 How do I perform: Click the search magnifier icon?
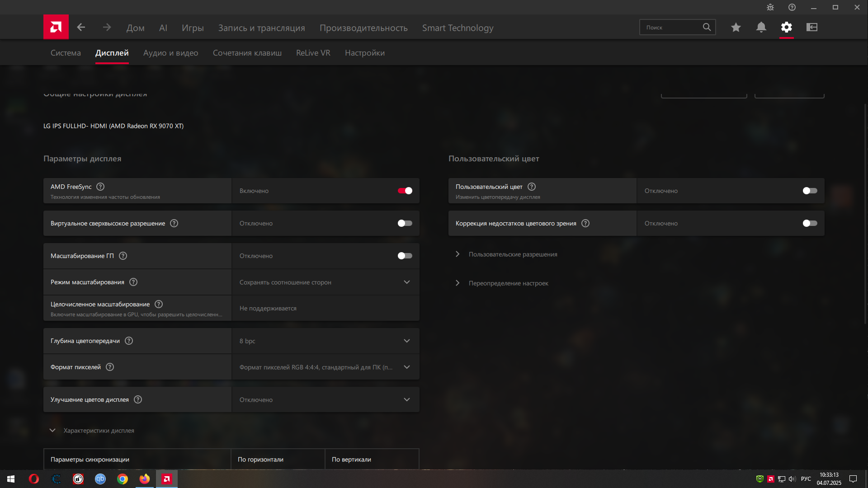707,27
